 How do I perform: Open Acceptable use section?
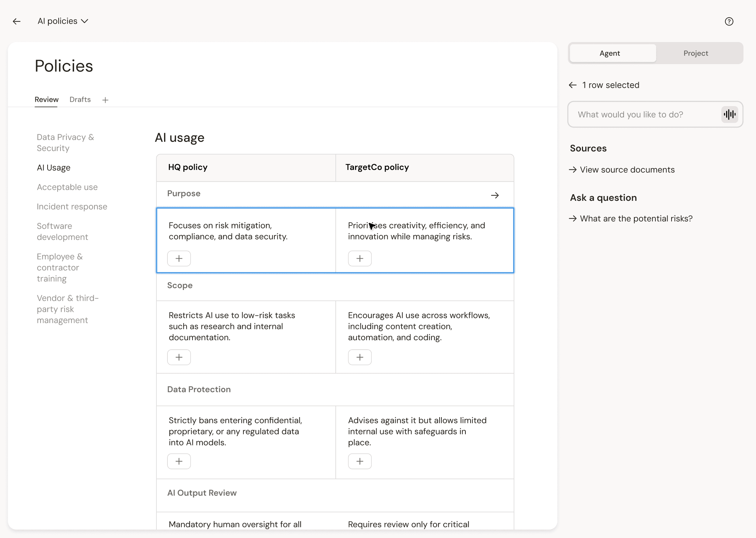point(67,187)
